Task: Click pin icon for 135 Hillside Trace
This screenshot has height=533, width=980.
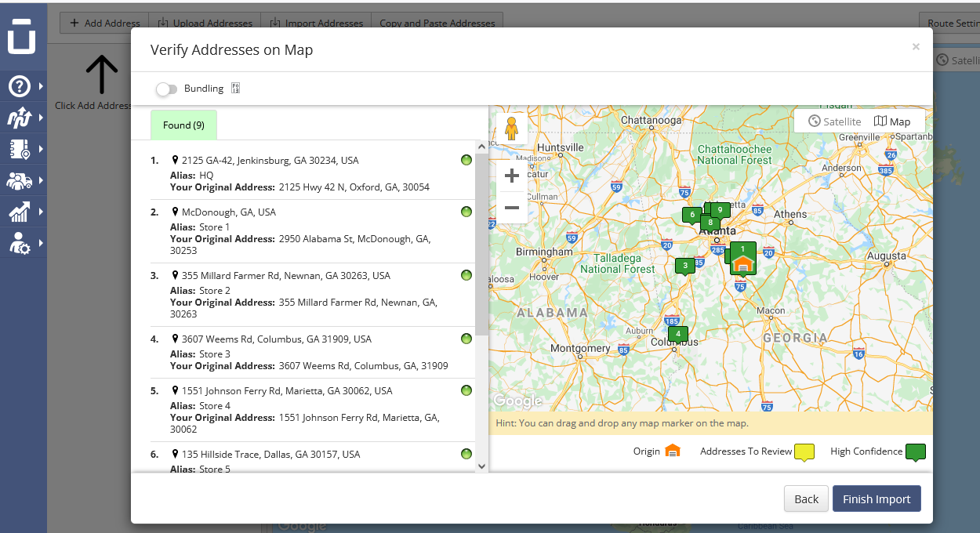Action: click(176, 454)
